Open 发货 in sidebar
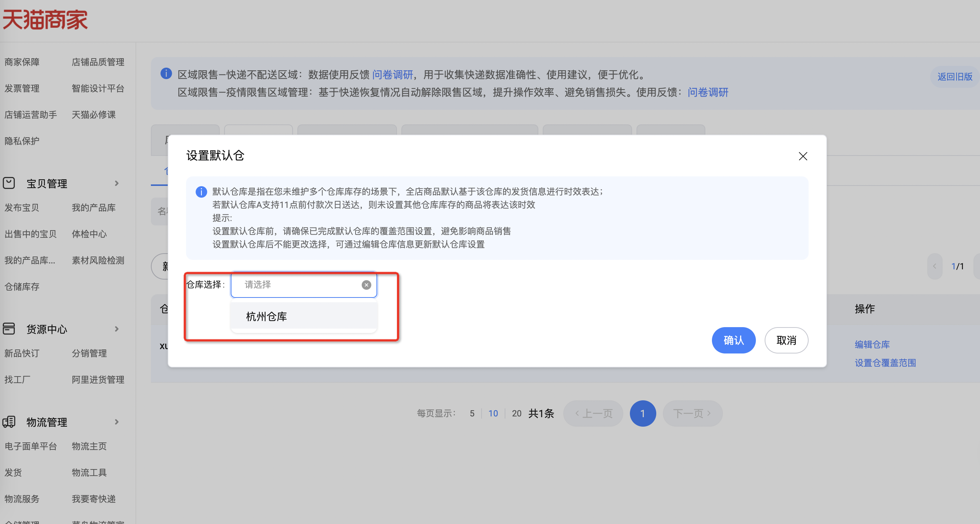 pyautogui.click(x=13, y=472)
